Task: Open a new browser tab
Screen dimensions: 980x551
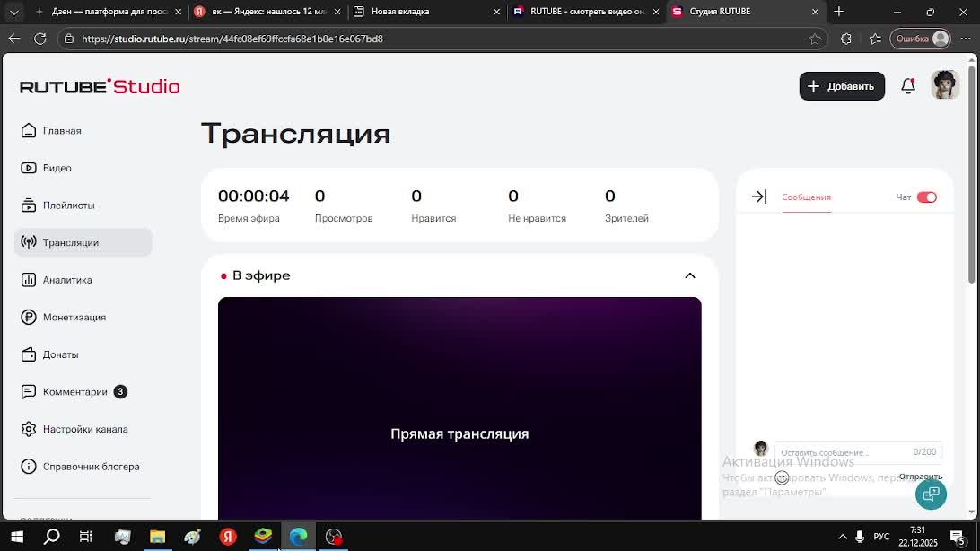Action: pos(839,12)
